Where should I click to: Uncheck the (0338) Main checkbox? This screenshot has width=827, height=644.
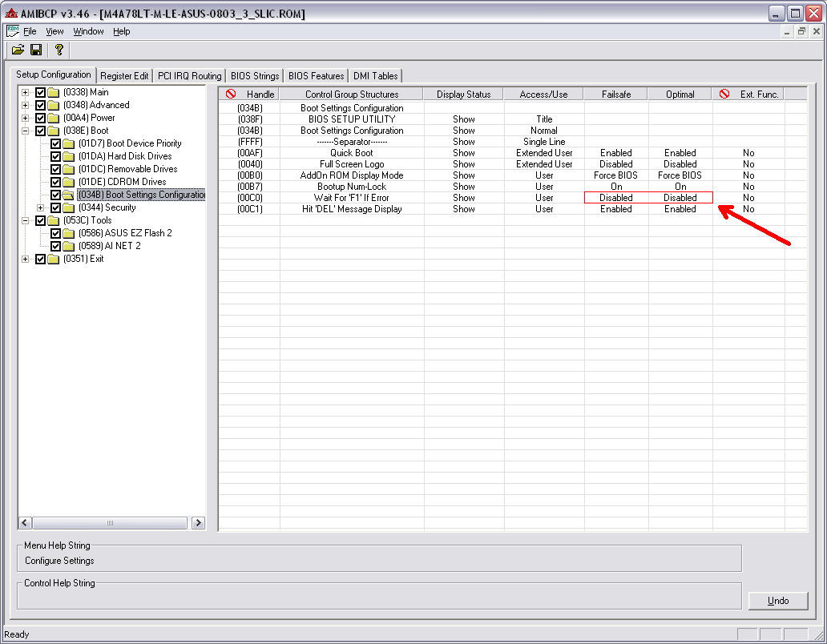(40, 92)
